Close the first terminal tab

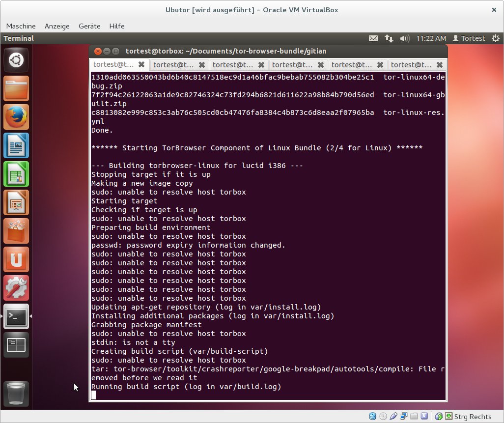pos(141,64)
